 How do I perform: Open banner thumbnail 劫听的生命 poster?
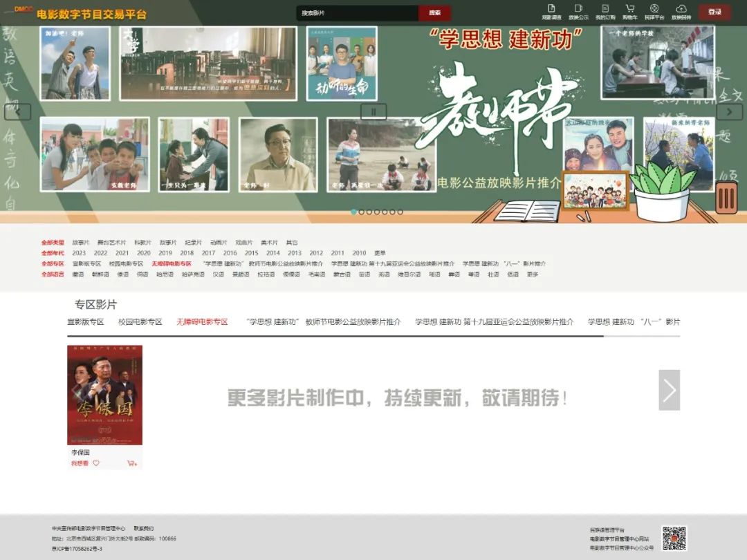(342, 64)
